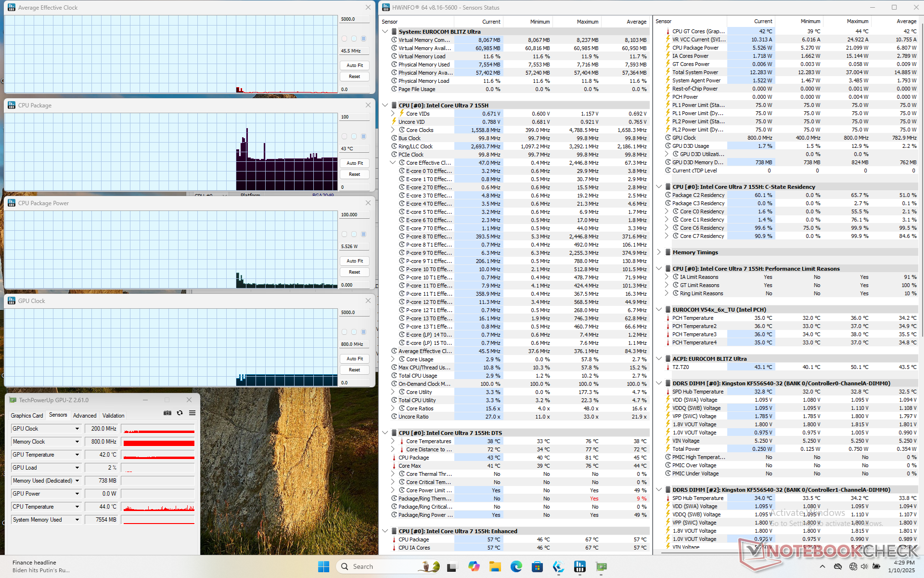Click the OneDrive cloud tray icon

click(838, 566)
